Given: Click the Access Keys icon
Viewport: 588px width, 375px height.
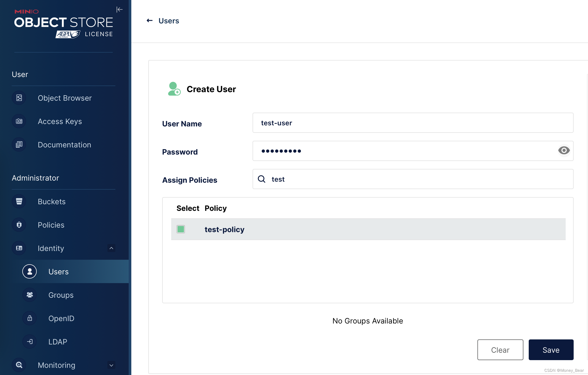Looking at the screenshot, I should 19,121.
